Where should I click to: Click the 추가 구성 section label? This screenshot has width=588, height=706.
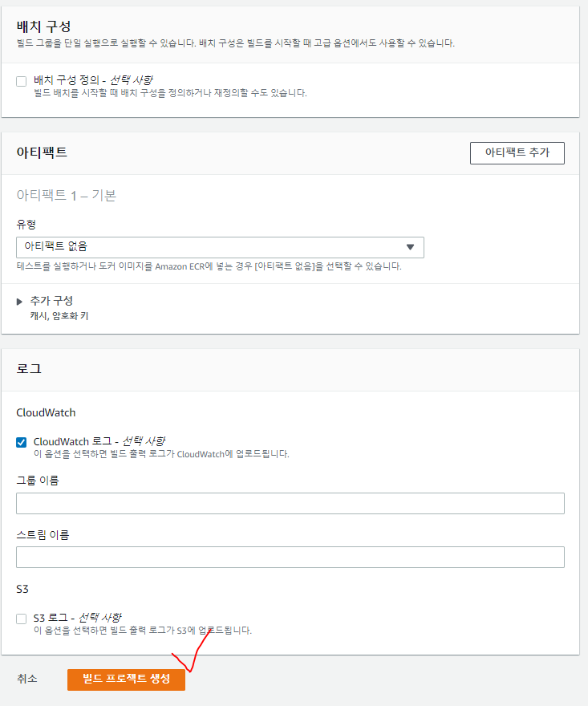(52, 300)
